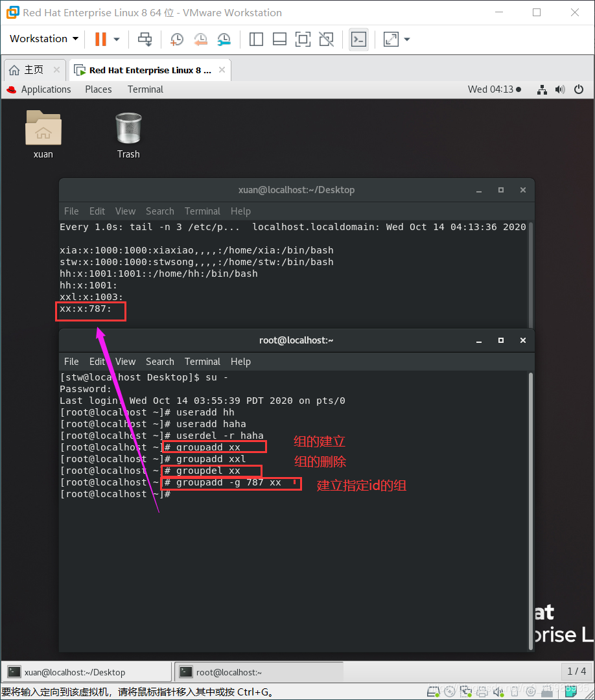This screenshot has height=700, width=595.
Task: Open View menu in root terminal
Action: point(126,362)
